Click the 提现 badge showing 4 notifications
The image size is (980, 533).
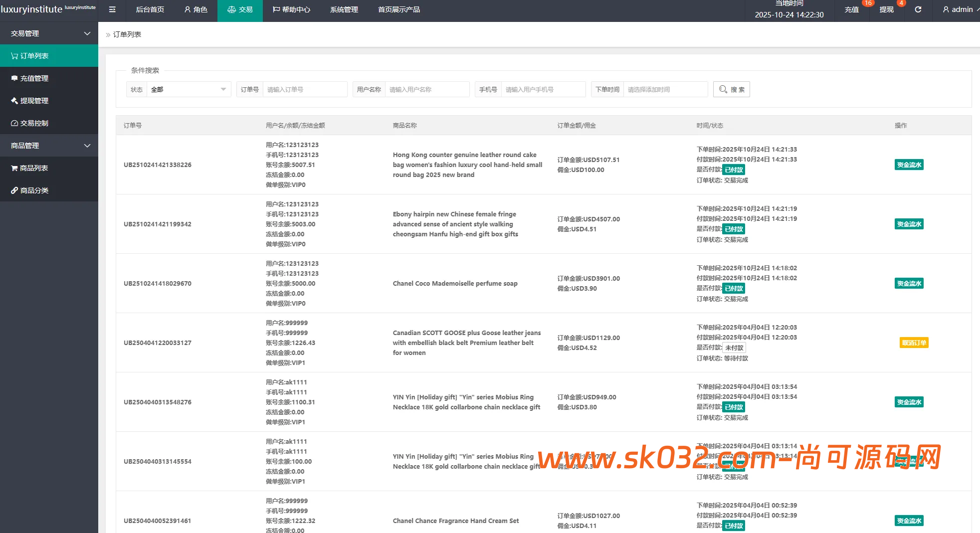point(886,9)
